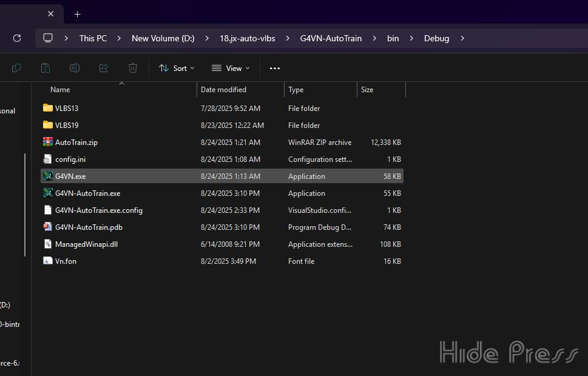Sort files by Date modified column
This screenshot has height=376, width=588.
coord(223,90)
